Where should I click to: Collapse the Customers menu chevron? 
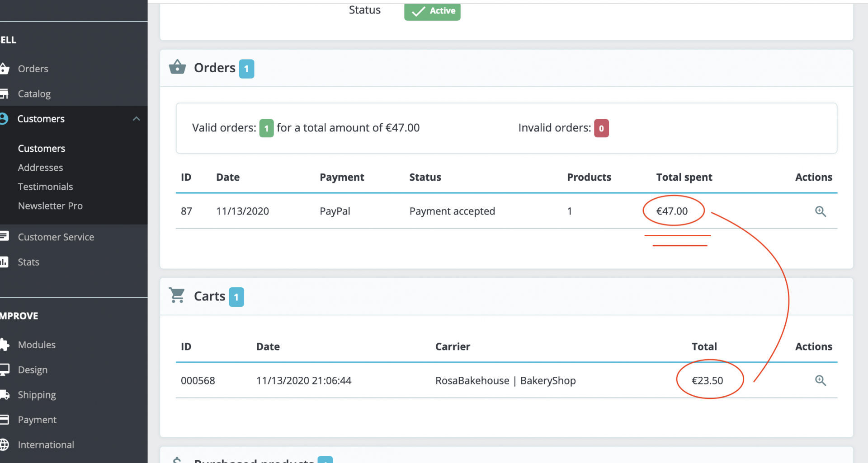click(x=136, y=119)
